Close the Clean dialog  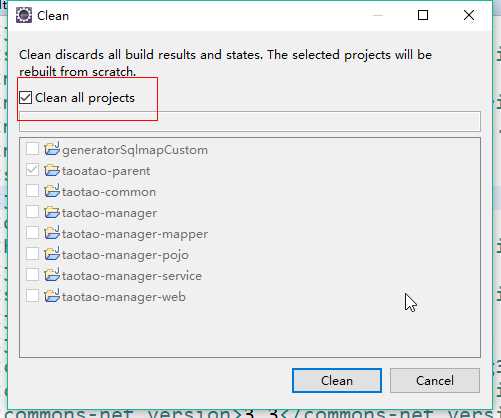tap(469, 15)
